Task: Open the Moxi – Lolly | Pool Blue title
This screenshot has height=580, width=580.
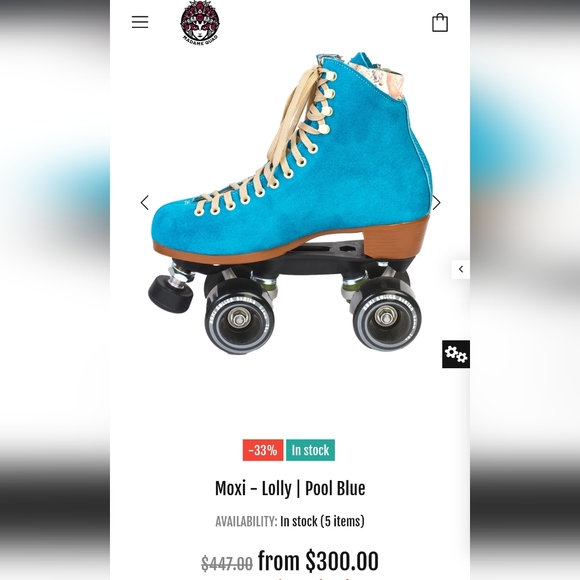Action: tap(290, 488)
